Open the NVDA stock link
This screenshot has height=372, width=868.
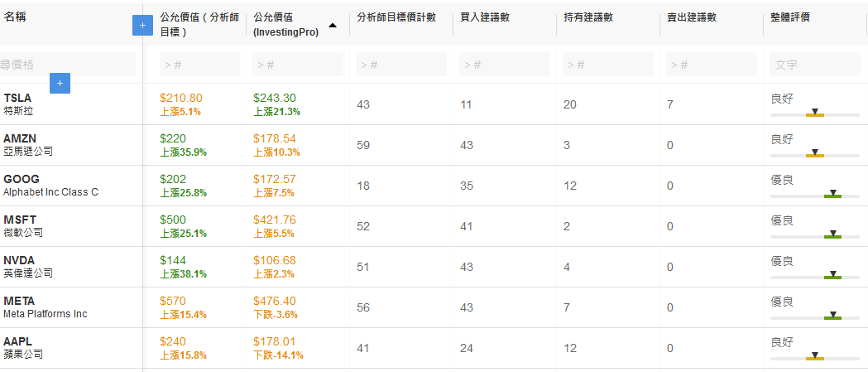(x=19, y=260)
